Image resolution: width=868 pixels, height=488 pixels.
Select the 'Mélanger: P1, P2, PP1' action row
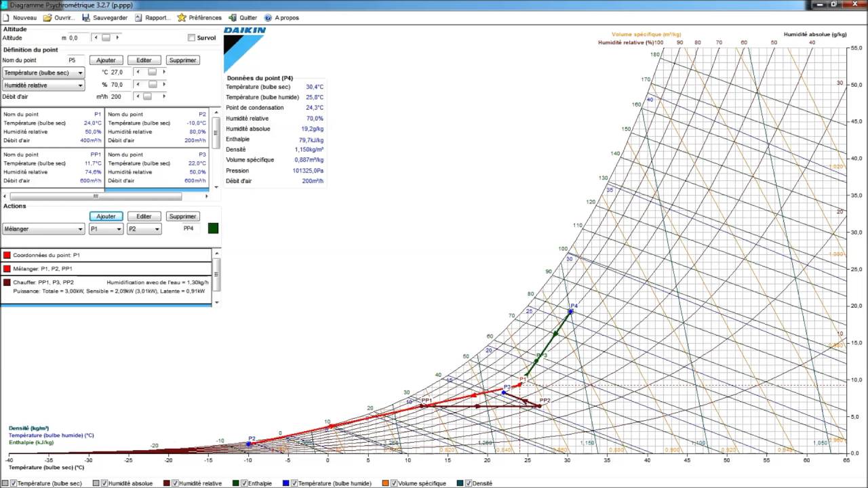(106, 268)
